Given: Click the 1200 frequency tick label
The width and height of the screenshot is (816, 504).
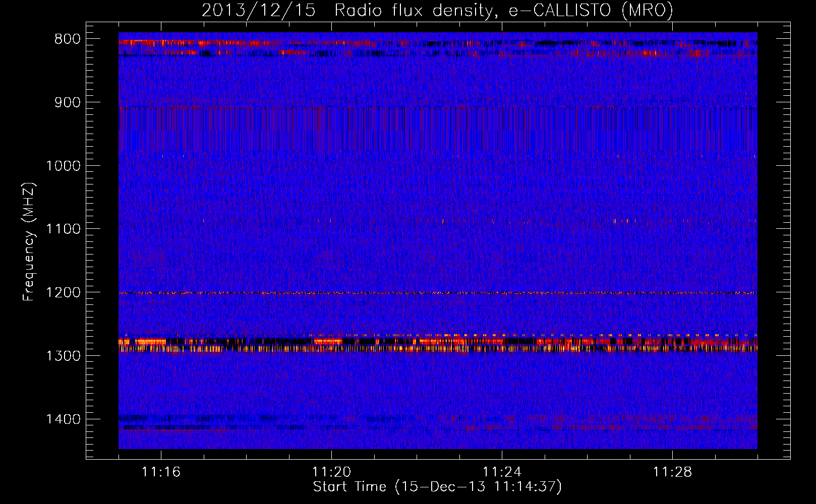Looking at the screenshot, I should (x=63, y=292).
